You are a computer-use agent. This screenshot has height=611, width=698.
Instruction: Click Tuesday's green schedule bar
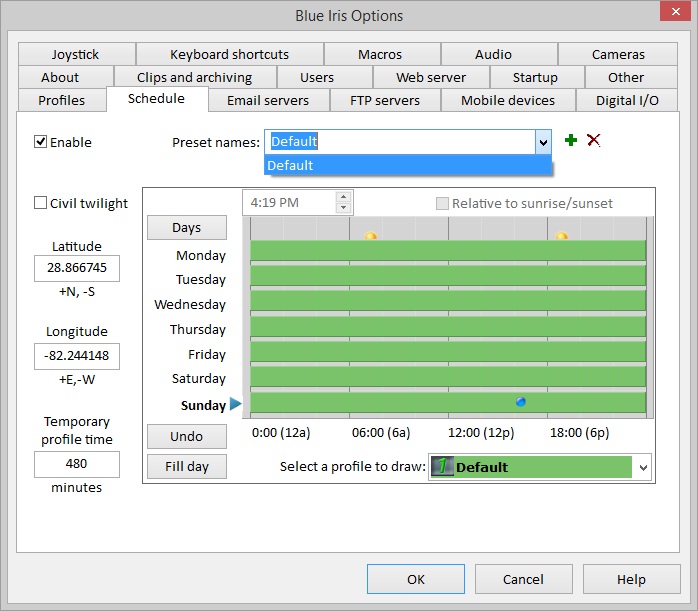pyautogui.click(x=448, y=275)
